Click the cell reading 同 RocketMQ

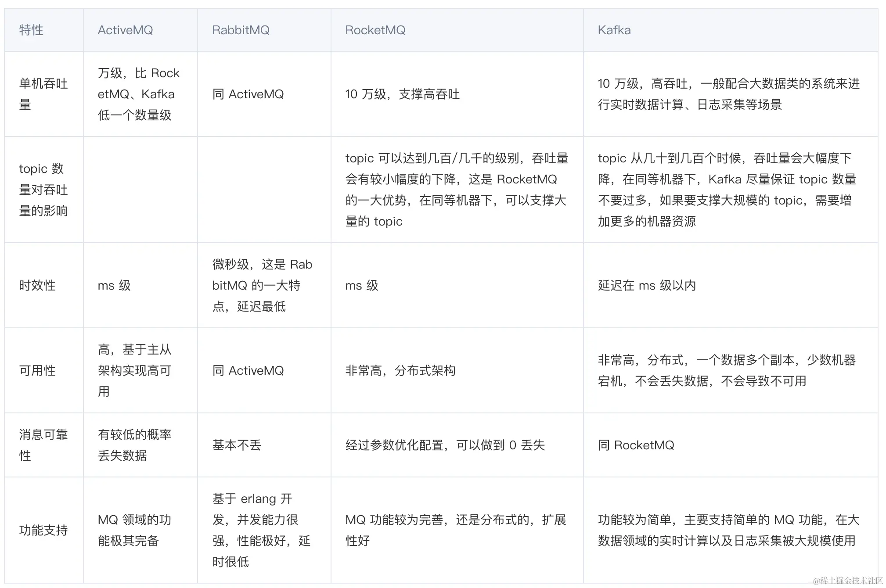click(x=636, y=445)
